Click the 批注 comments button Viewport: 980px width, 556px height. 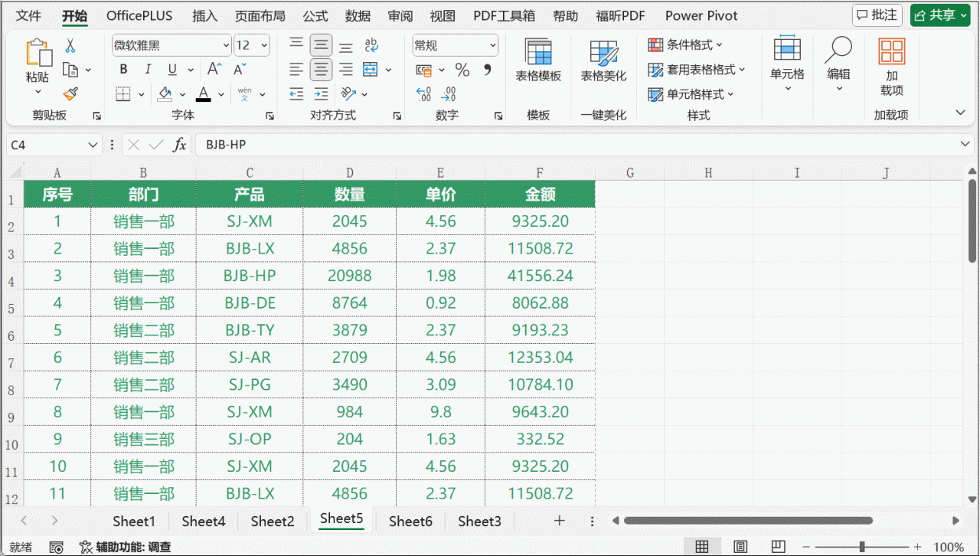coord(877,15)
